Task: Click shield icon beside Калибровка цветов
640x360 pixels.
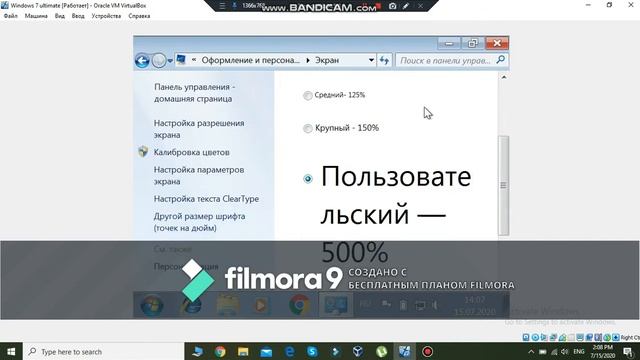Action: (143, 151)
